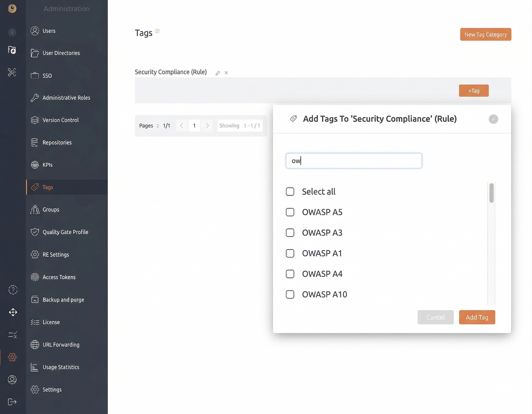
Task: Delete Security Compliance category with x icon
Action: click(x=226, y=73)
